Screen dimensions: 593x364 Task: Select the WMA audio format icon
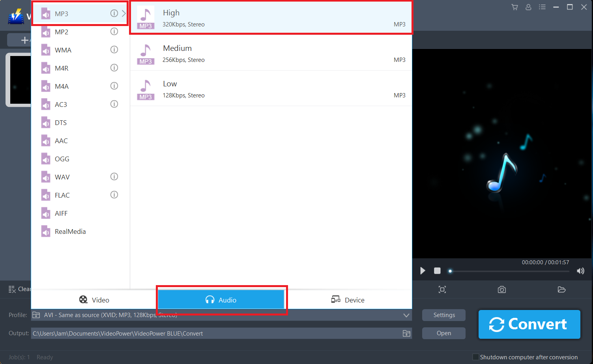tap(45, 50)
